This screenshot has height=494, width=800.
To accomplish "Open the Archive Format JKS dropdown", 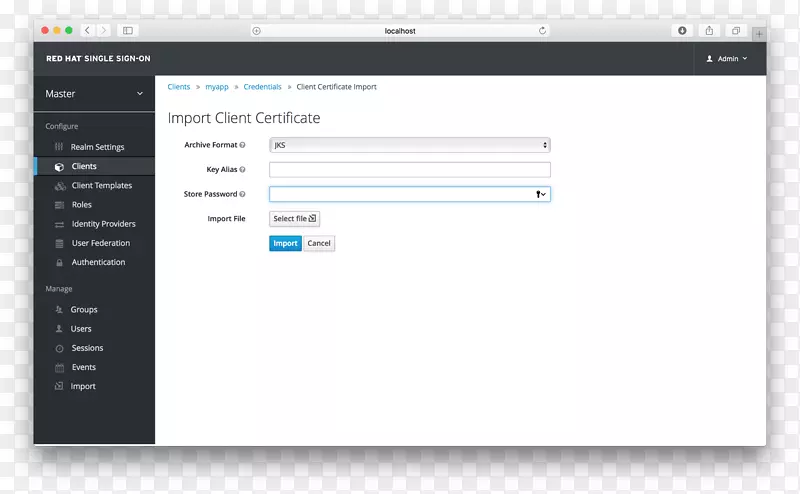I will tap(410, 145).
